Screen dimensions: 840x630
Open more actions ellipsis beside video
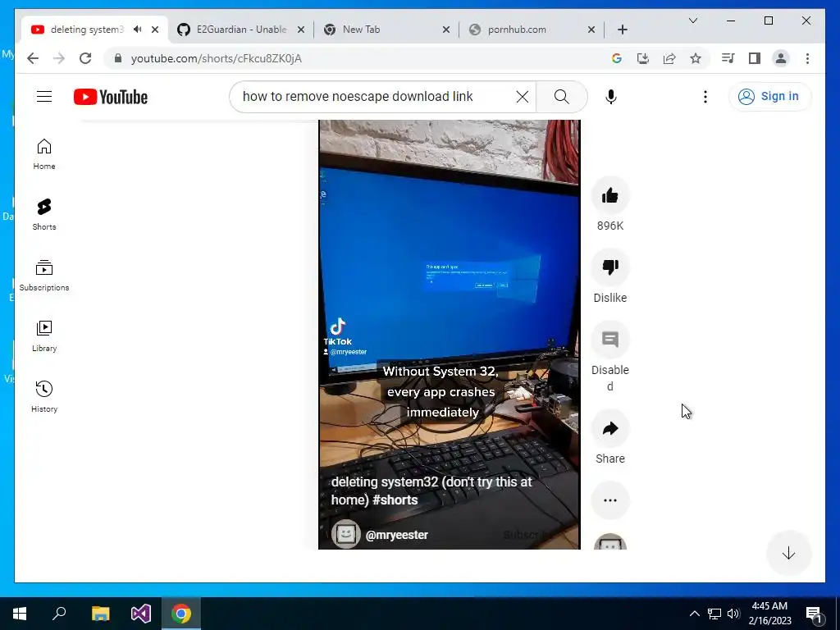tap(610, 500)
